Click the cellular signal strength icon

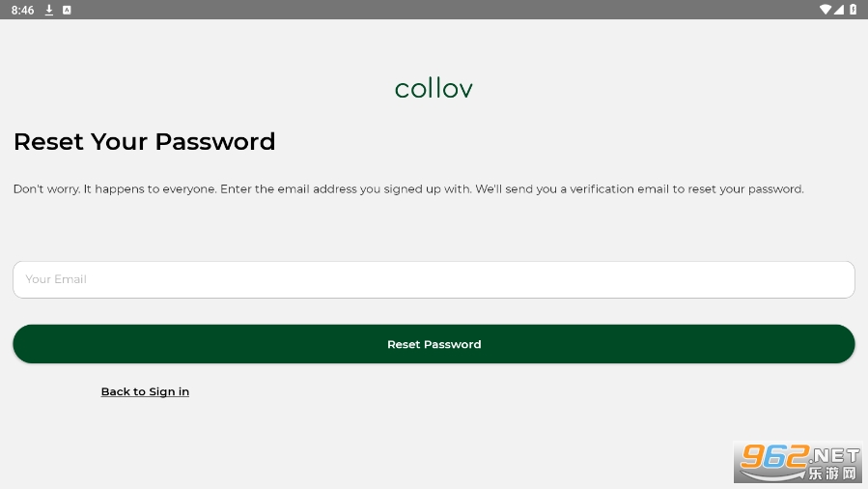click(x=839, y=10)
